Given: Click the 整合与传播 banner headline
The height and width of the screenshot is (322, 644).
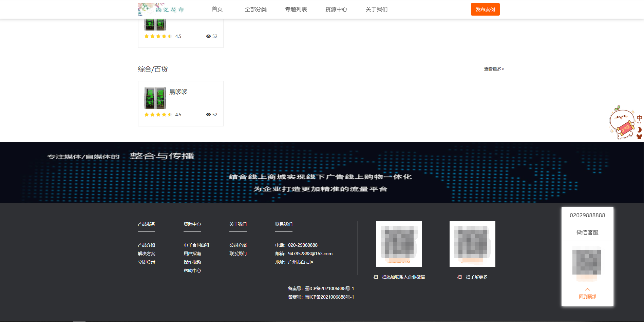Looking at the screenshot, I should tap(162, 156).
